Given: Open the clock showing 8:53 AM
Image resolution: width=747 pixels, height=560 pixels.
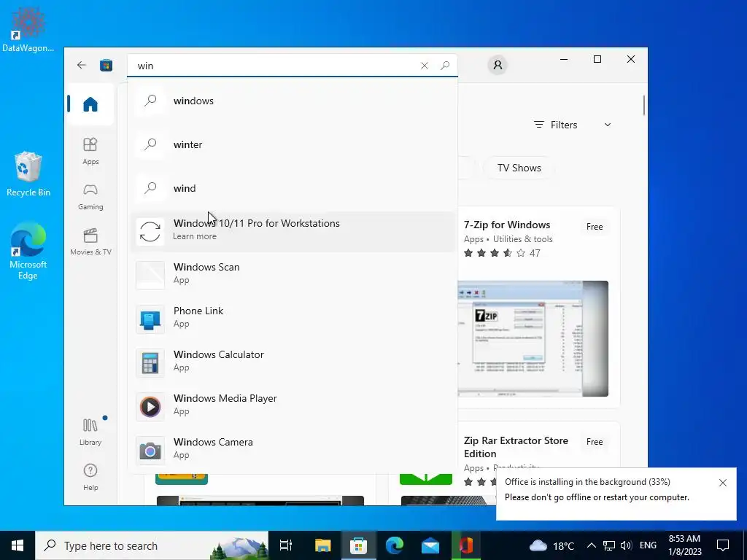Looking at the screenshot, I should pyautogui.click(x=685, y=545).
